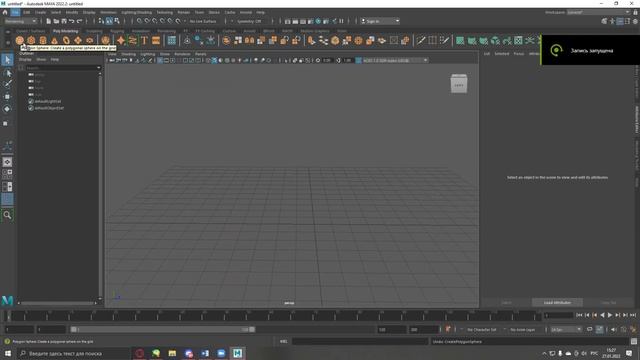
Task: Click Play Backwards button
Action: click(x=602, y=315)
